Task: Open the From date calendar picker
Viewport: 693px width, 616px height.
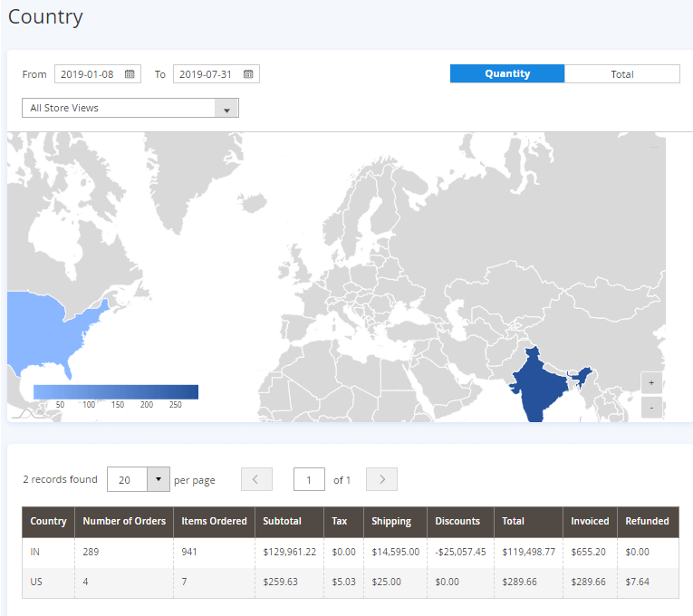Action: (x=130, y=74)
